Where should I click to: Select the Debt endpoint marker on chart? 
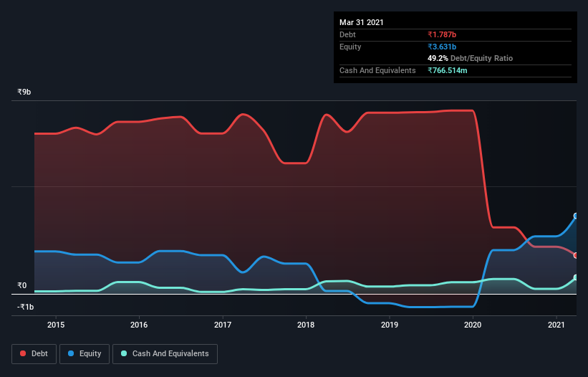[576, 255]
